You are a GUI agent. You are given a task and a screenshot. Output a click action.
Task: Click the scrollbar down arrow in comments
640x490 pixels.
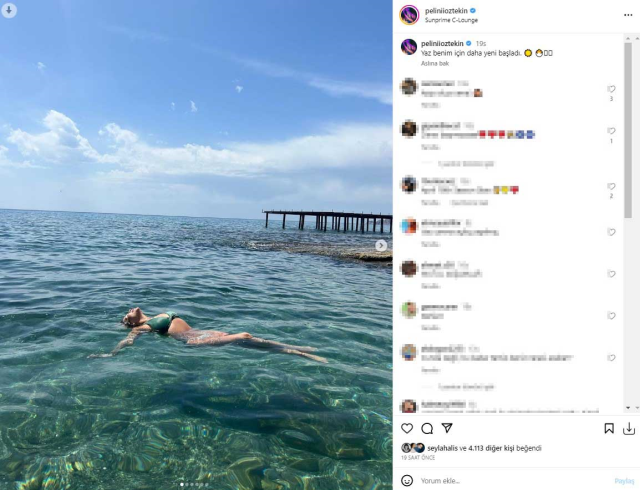point(628,407)
